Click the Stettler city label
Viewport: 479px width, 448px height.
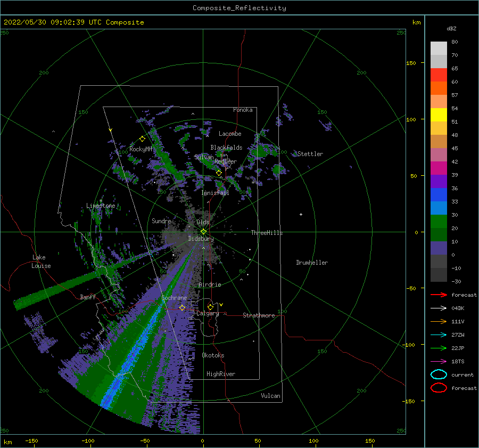[310, 154]
